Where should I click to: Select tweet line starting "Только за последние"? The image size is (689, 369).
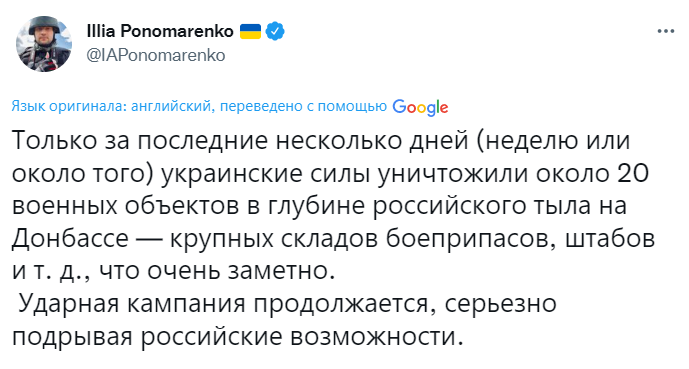pyautogui.click(x=321, y=141)
